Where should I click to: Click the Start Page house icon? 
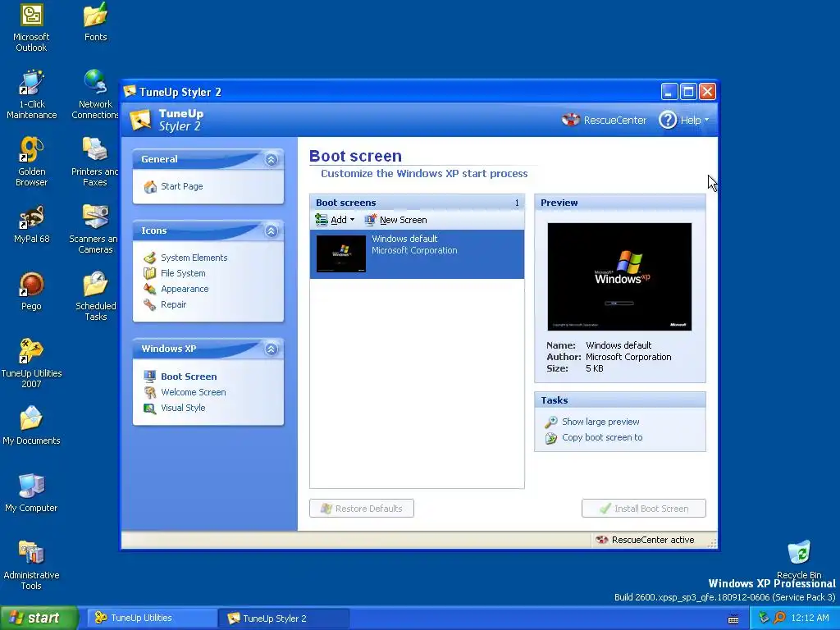(x=150, y=186)
